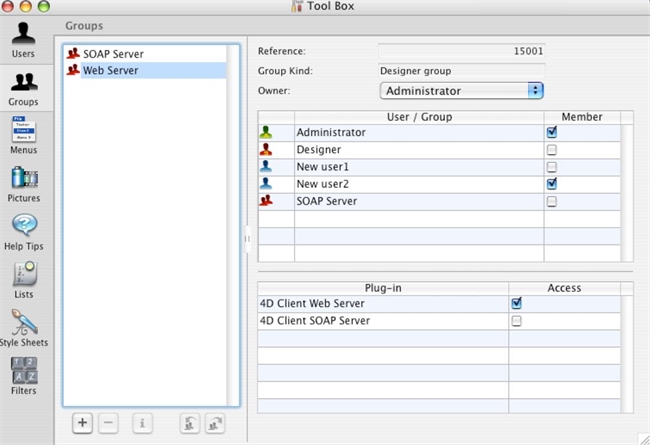Image resolution: width=650 pixels, height=445 pixels.
Task: Click the info button below group list
Action: 142,424
